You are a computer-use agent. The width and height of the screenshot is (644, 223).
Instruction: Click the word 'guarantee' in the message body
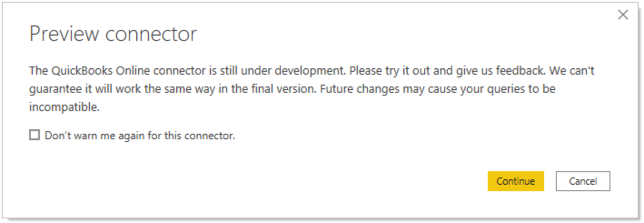[x=54, y=90]
